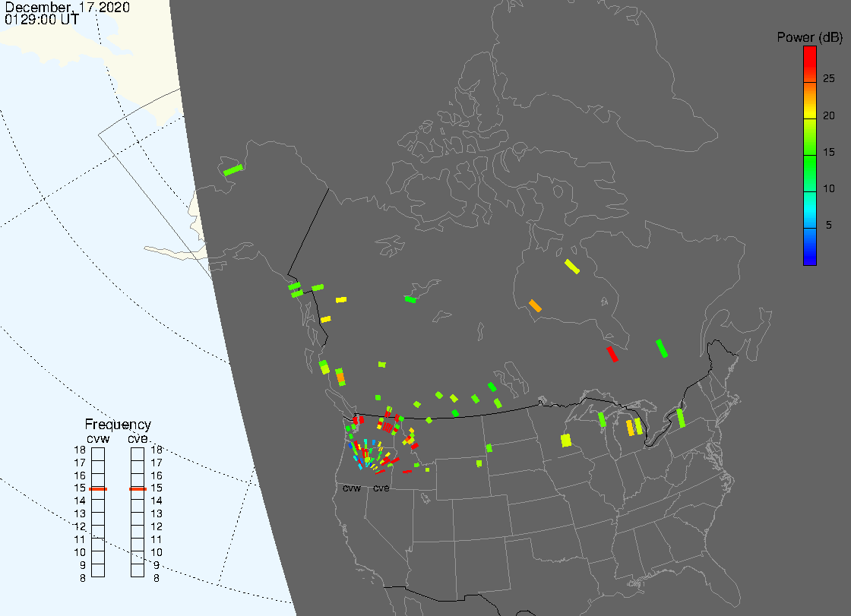
Task: Click the "11" label beside the cvw scale
Action: 80,539
